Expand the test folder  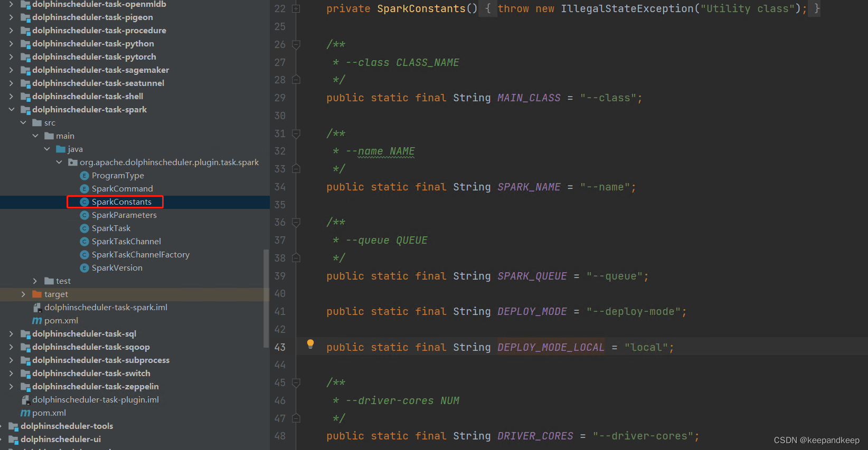[x=35, y=281]
